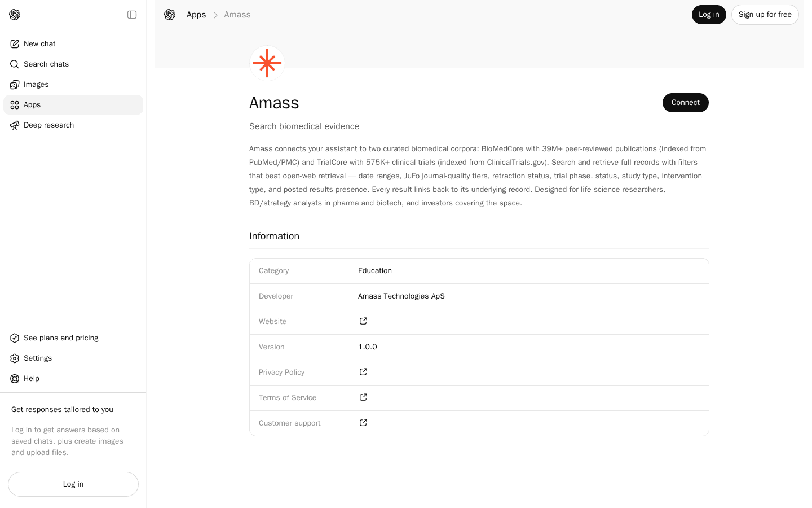The height and width of the screenshot is (508, 812).
Task: Open Settings in the sidebar
Action: pyautogui.click(x=73, y=358)
